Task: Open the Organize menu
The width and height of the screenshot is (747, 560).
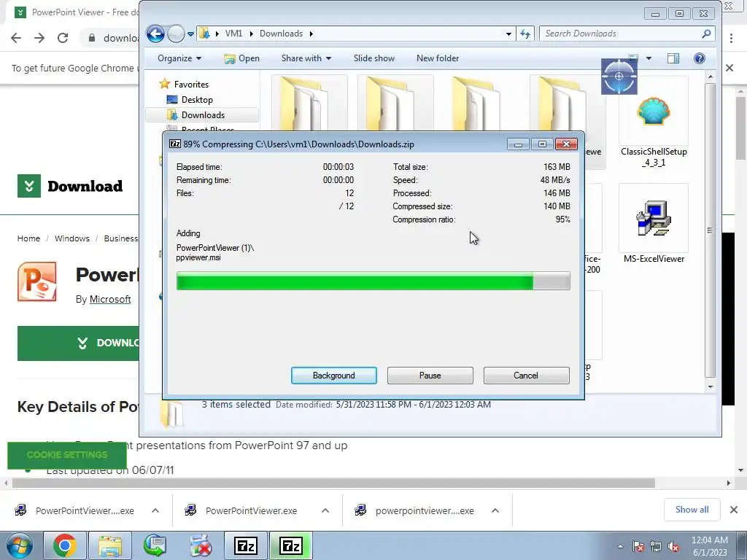Action: tap(179, 58)
